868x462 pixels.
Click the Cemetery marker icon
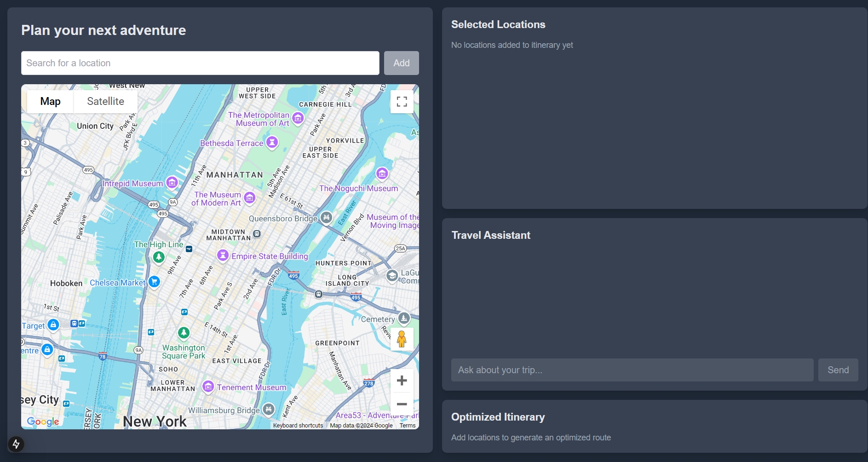(404, 318)
